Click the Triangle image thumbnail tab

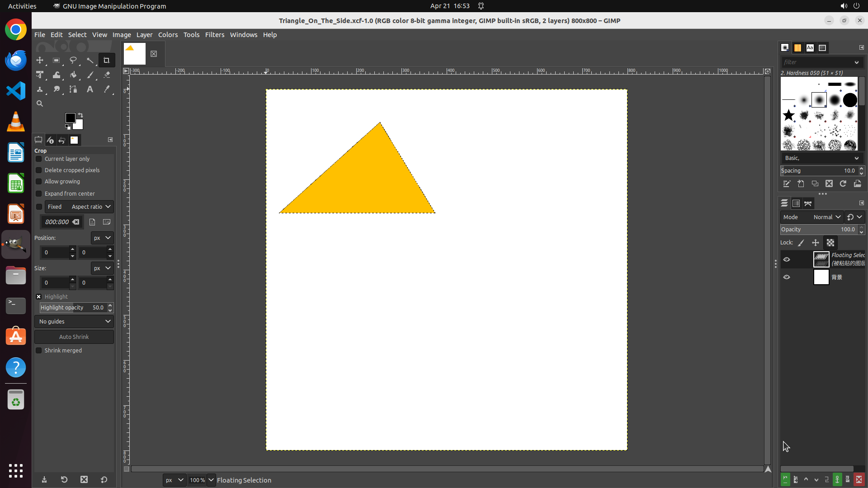click(135, 54)
